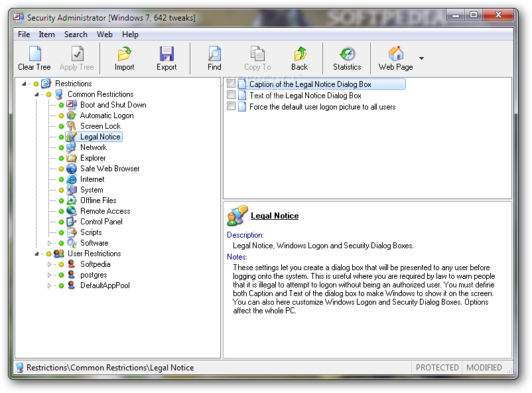Click the Legal Notice heading link
Screen dimensions: 532x393
point(275,216)
